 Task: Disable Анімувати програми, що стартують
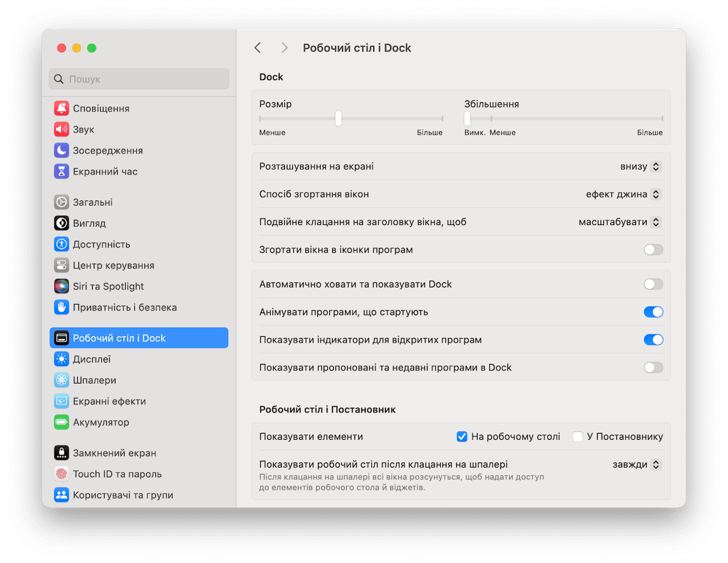click(653, 312)
